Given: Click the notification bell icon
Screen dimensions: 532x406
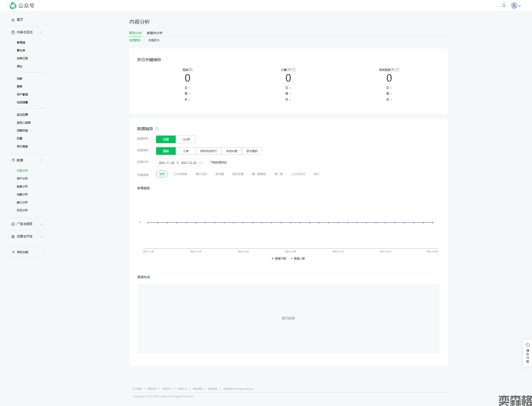Looking at the screenshot, I should 504,5.
